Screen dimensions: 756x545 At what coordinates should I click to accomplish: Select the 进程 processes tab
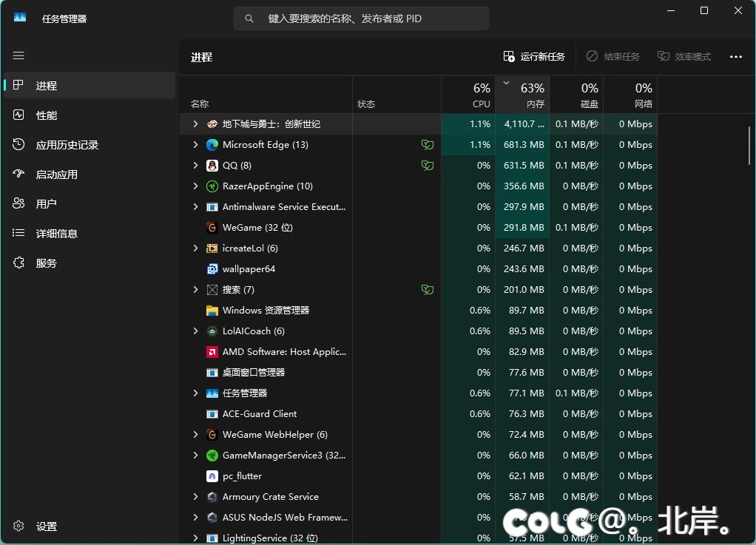(x=46, y=86)
